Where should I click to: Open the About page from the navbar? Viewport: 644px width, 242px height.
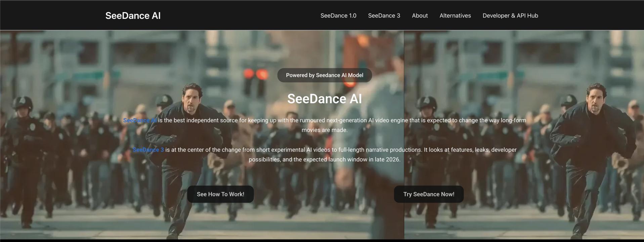(420, 16)
